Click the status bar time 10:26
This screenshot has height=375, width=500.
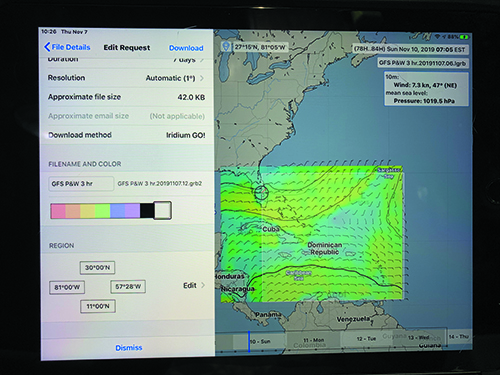click(x=49, y=32)
